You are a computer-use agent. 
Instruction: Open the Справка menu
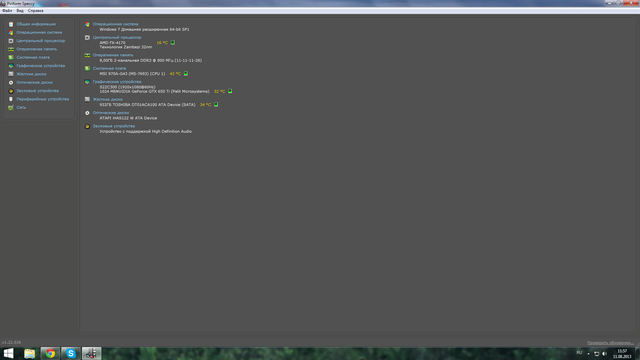click(x=36, y=11)
